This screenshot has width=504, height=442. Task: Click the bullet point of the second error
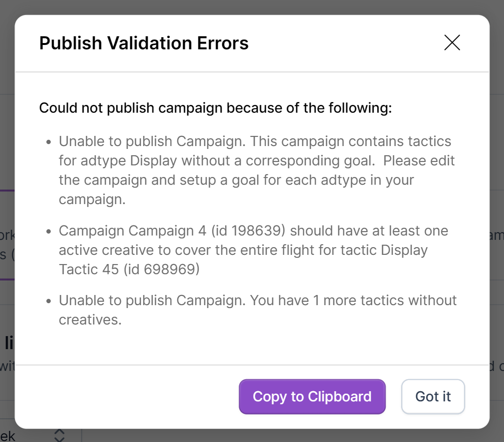[x=48, y=231]
